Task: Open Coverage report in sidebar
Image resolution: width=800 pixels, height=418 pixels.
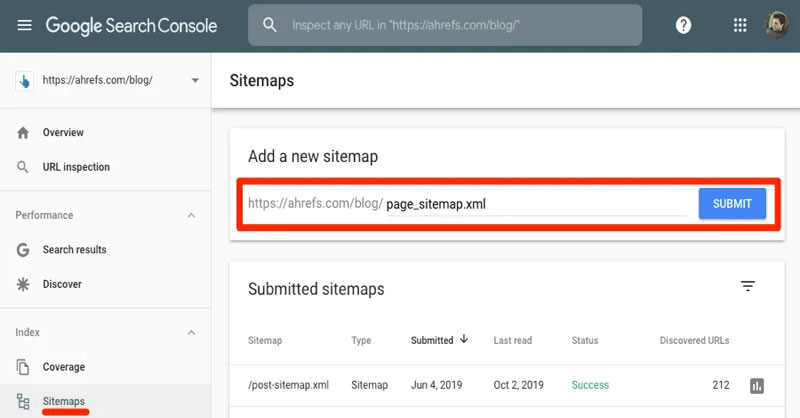Action: coord(64,367)
